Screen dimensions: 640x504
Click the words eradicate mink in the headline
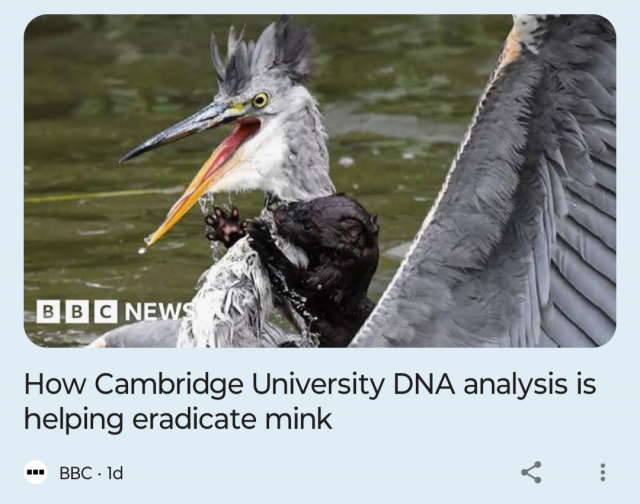232,419
